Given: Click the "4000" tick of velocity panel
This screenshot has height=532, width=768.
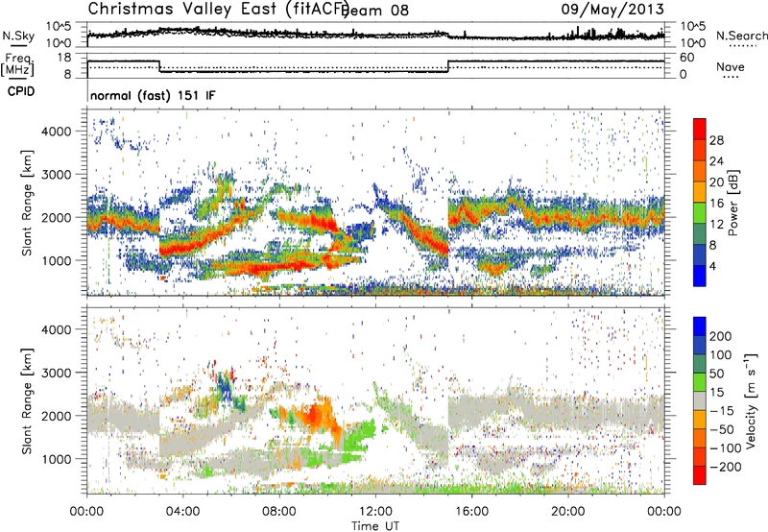Looking at the screenshot, I should 56,329.
